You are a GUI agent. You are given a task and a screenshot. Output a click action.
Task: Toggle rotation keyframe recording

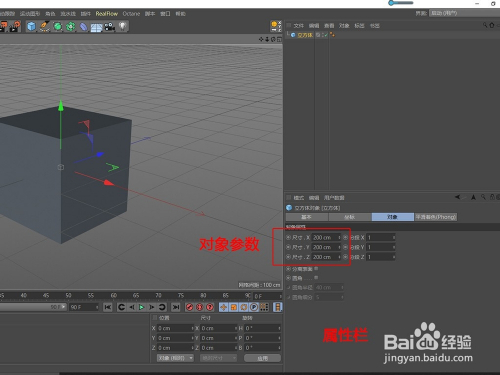[x=244, y=307]
